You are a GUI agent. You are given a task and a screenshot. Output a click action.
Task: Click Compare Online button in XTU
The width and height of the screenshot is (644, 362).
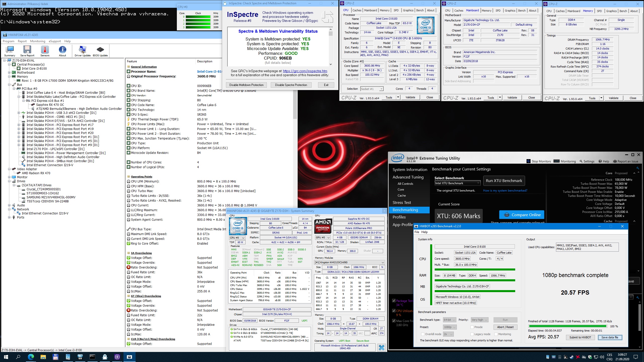(522, 215)
